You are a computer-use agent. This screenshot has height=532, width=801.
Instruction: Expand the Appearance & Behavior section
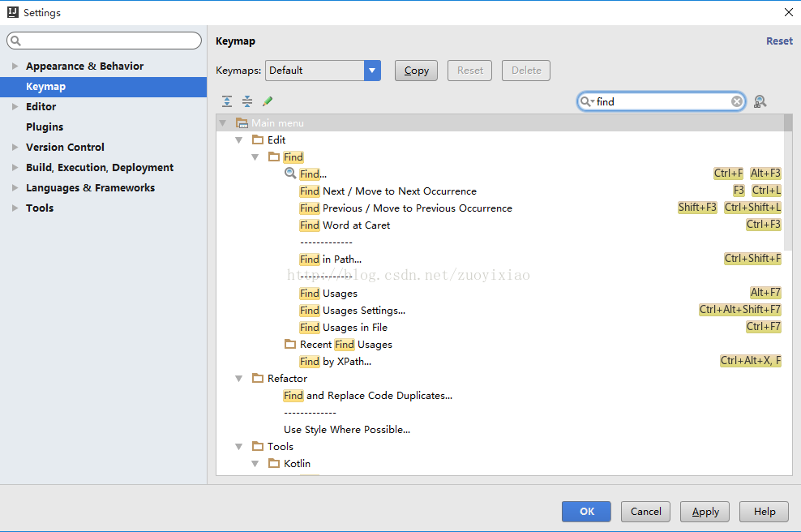coord(15,66)
